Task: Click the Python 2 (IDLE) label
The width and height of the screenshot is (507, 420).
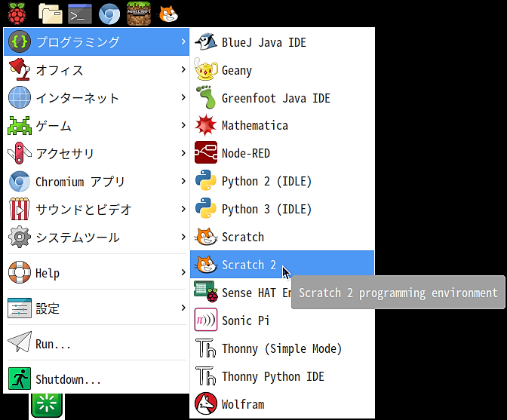Action: pos(266,181)
